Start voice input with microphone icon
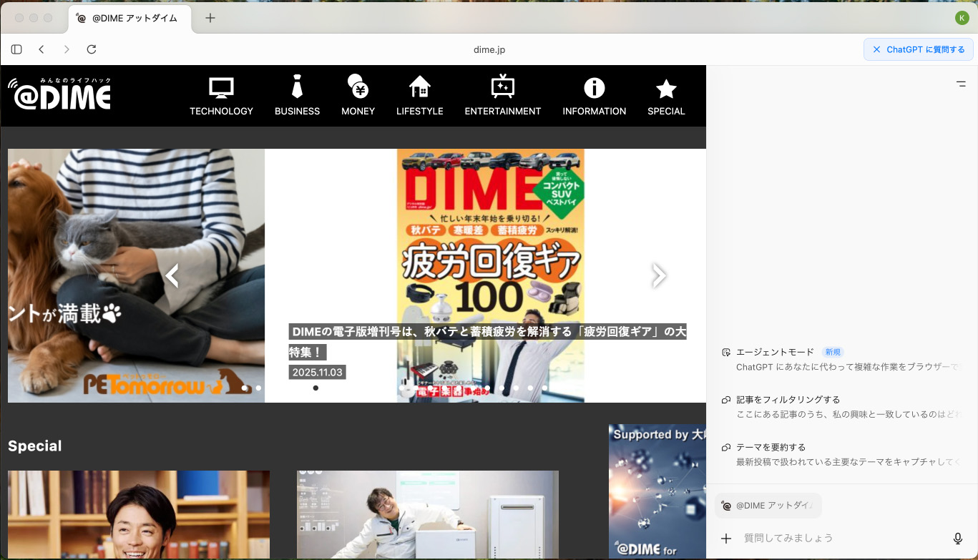Screen dimensions: 978x560 pyautogui.click(x=958, y=539)
